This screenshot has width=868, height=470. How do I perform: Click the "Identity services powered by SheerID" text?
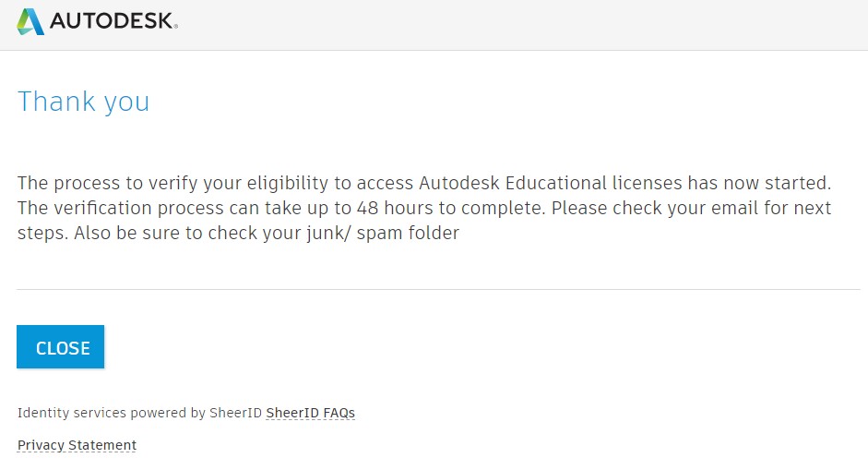coord(139,413)
